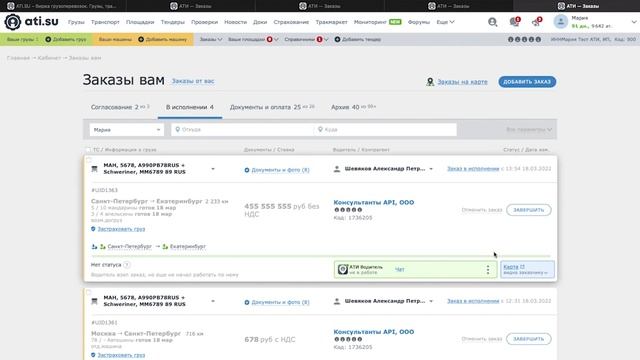Switch to the Согласование tab

tap(120, 107)
